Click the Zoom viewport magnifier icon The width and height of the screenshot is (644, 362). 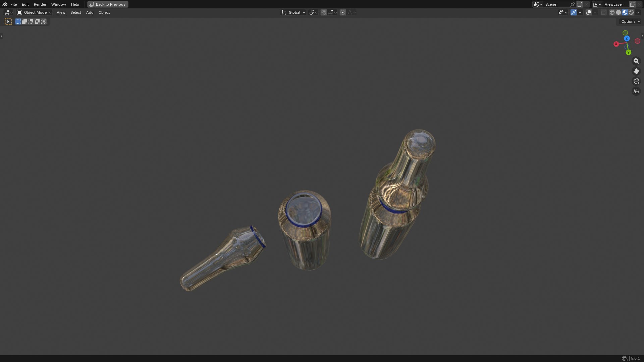pyautogui.click(x=636, y=61)
